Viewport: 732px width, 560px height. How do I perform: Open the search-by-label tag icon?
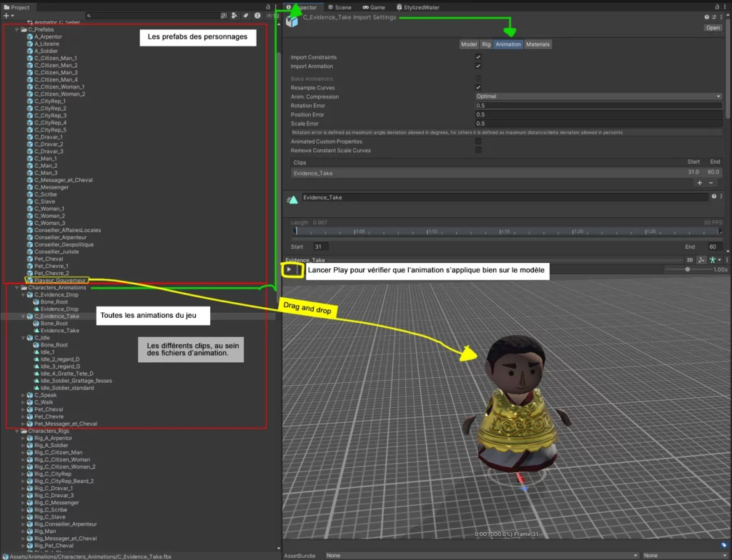(246, 16)
